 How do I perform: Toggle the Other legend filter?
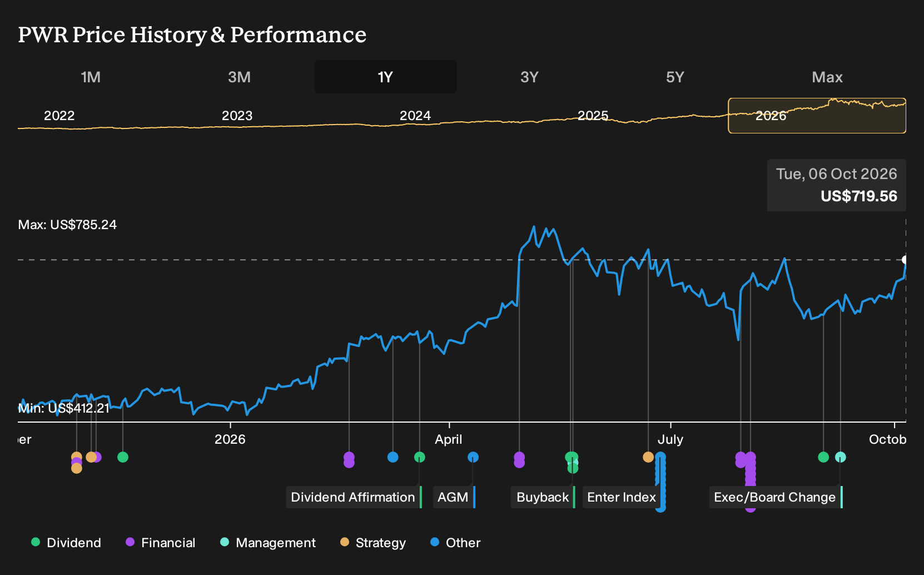tap(455, 543)
